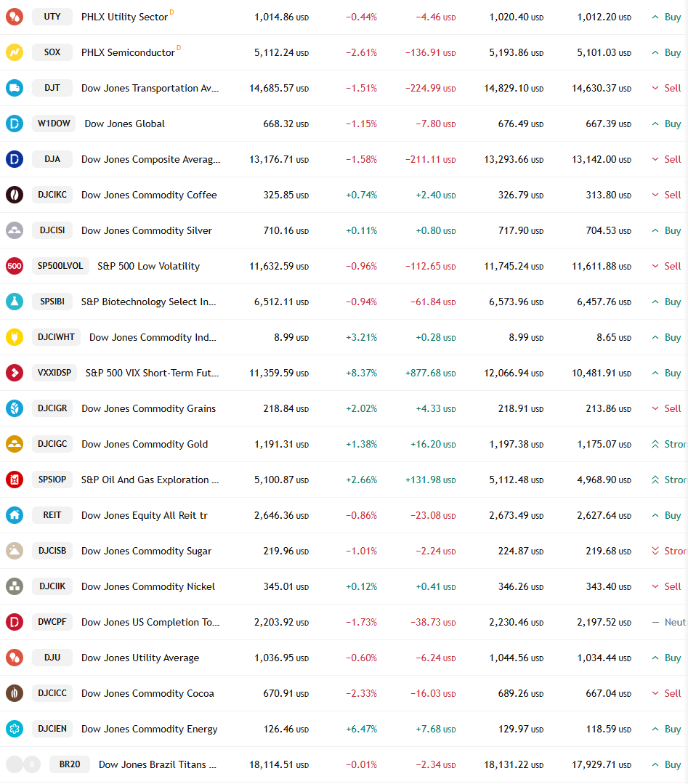Click the delayed data D marker on UTY

pos(171,12)
